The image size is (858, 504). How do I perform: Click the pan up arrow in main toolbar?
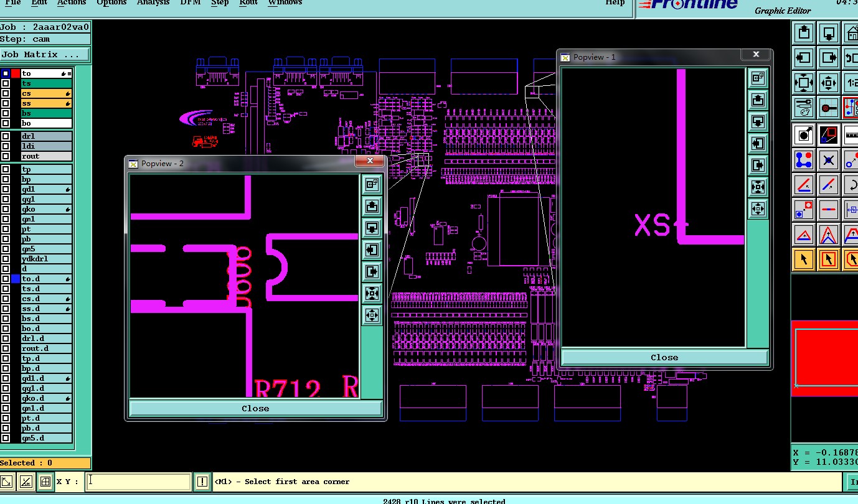[804, 33]
